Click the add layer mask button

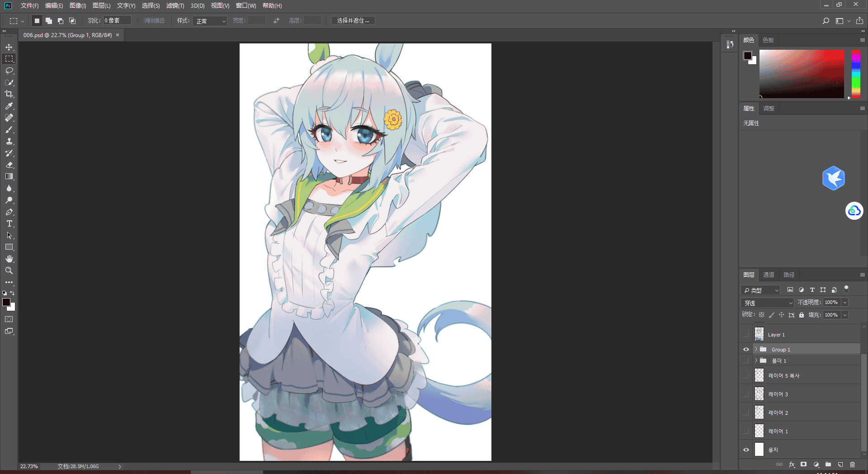point(803,465)
